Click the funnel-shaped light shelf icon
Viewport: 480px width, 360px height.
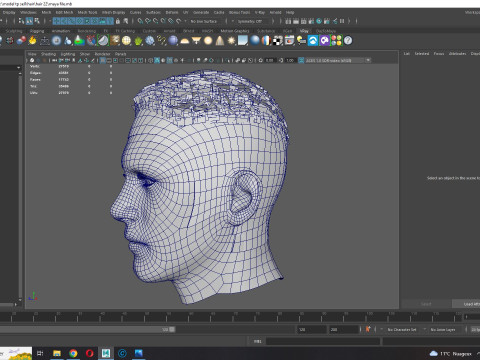[x=196, y=41]
